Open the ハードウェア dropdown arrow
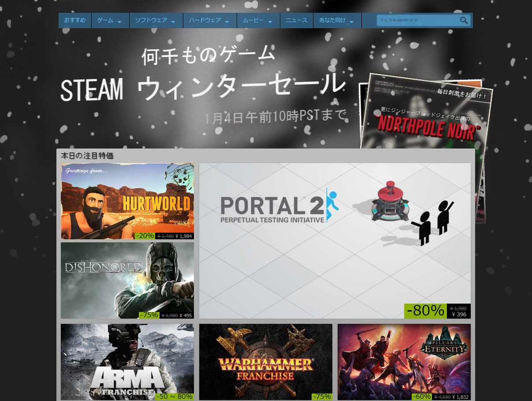Image resolution: width=532 pixels, height=401 pixels. 227,22
